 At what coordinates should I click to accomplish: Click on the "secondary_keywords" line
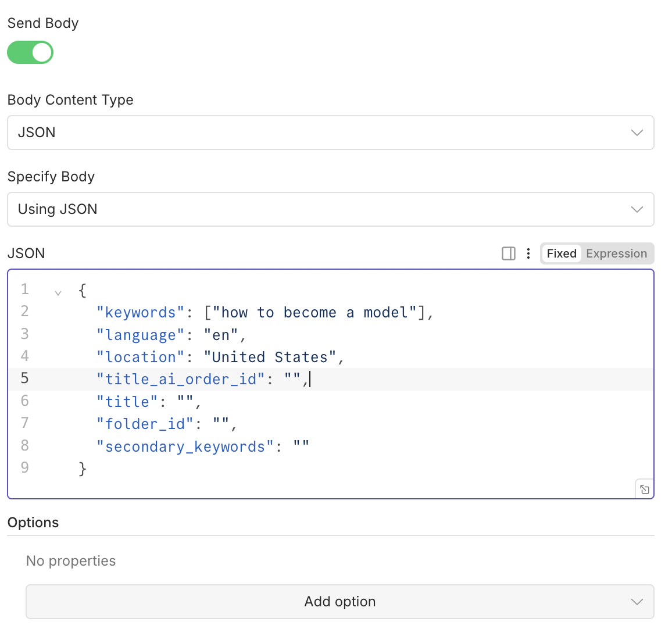tap(202, 446)
